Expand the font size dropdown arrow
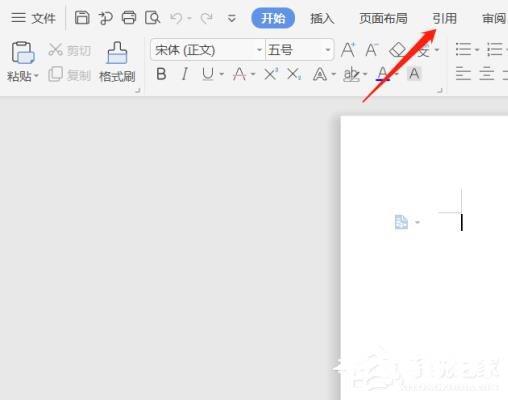Image resolution: width=508 pixels, height=400 pixels. click(x=328, y=50)
